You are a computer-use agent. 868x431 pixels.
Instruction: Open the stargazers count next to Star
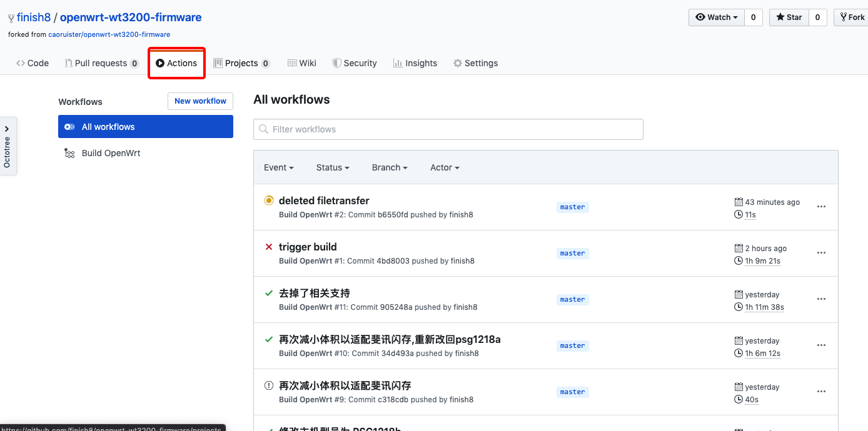(x=818, y=17)
